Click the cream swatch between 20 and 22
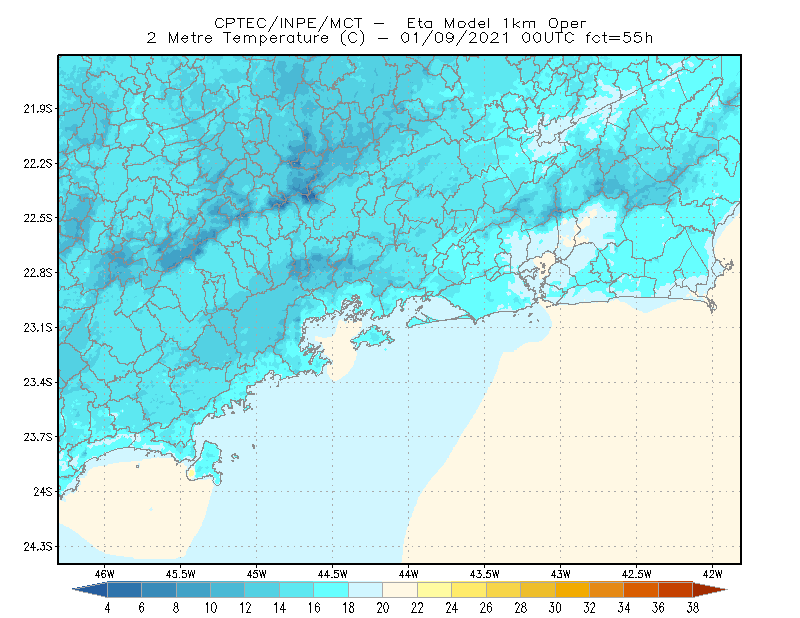This screenshot has width=800, height=618. click(x=400, y=590)
